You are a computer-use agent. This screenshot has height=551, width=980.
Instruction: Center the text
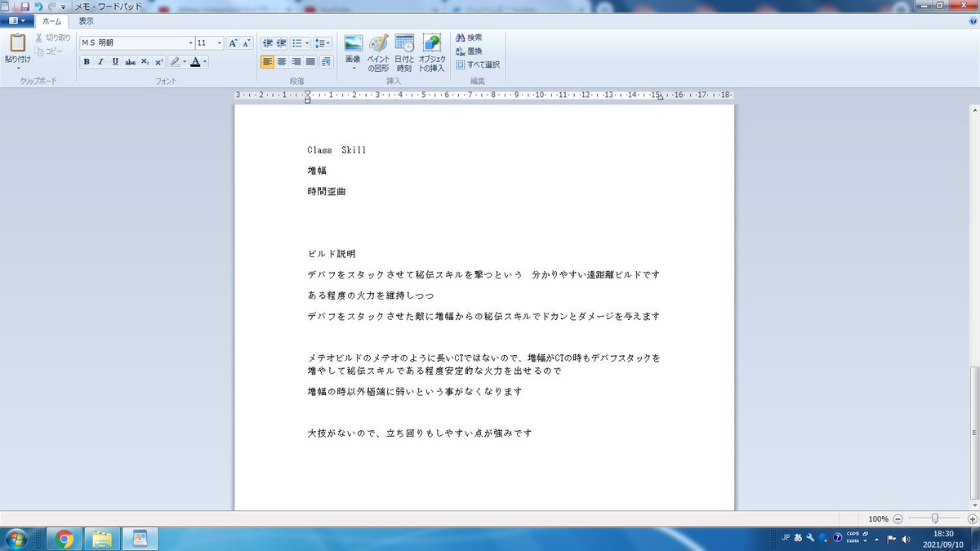point(282,61)
